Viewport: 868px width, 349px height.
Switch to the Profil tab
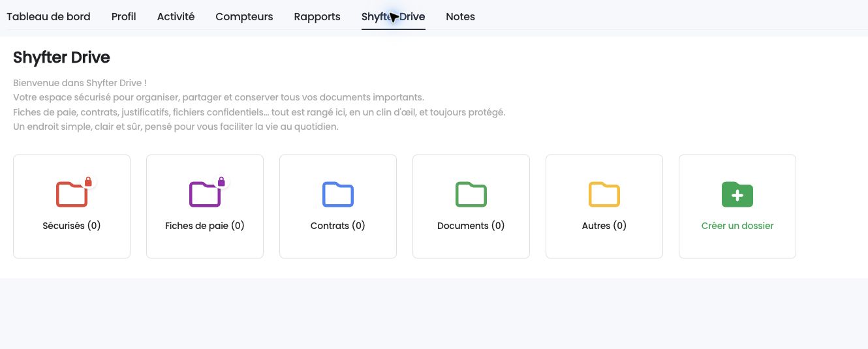(124, 17)
